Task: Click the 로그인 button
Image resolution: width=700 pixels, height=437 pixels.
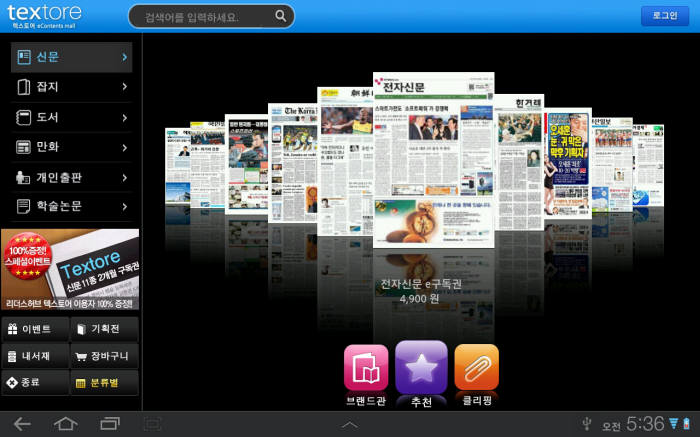Action: point(665,16)
